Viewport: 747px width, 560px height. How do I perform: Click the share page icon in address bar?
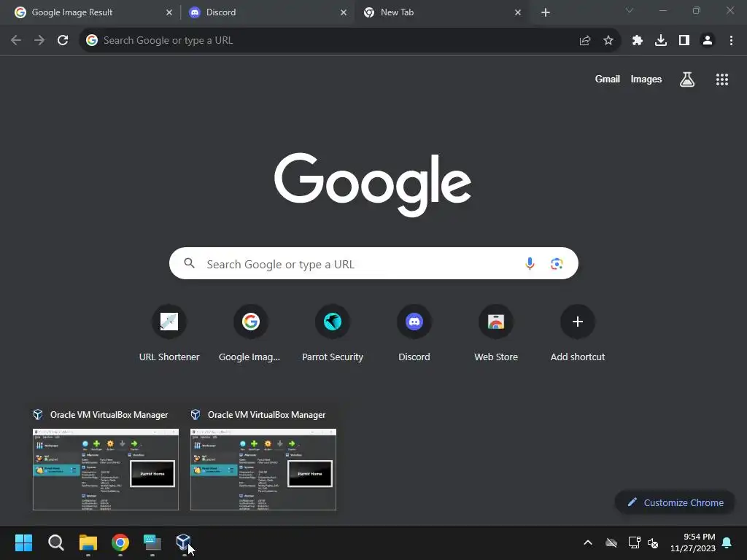coord(585,41)
